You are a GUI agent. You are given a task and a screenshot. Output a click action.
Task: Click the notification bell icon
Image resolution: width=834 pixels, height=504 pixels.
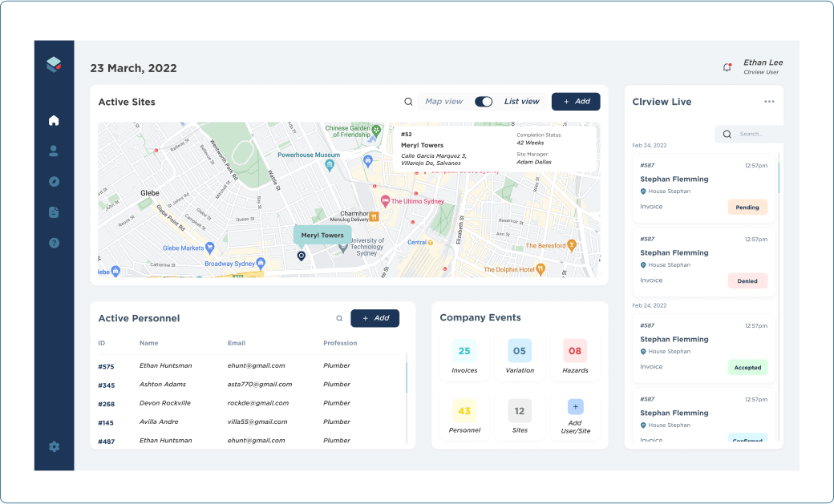coord(727,67)
